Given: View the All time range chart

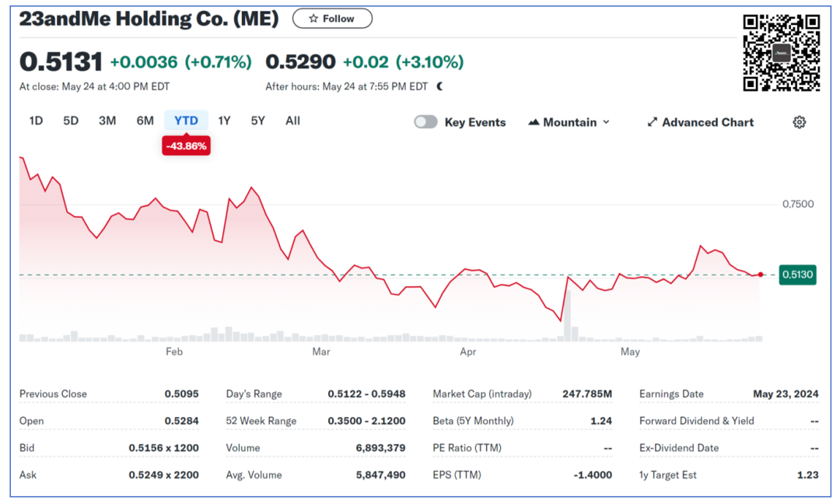Looking at the screenshot, I should tap(292, 121).
